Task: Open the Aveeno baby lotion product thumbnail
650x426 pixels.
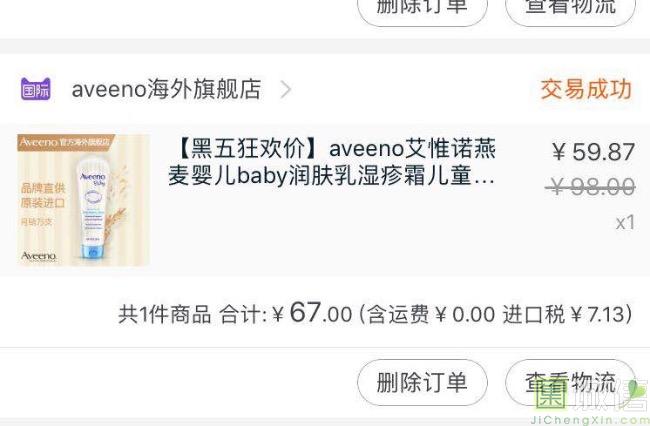Action: (83, 200)
